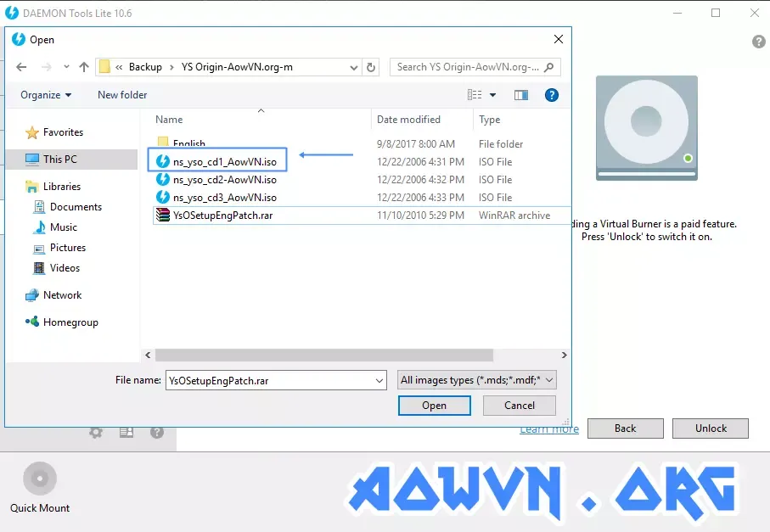Click the Learn more link

pyautogui.click(x=549, y=430)
